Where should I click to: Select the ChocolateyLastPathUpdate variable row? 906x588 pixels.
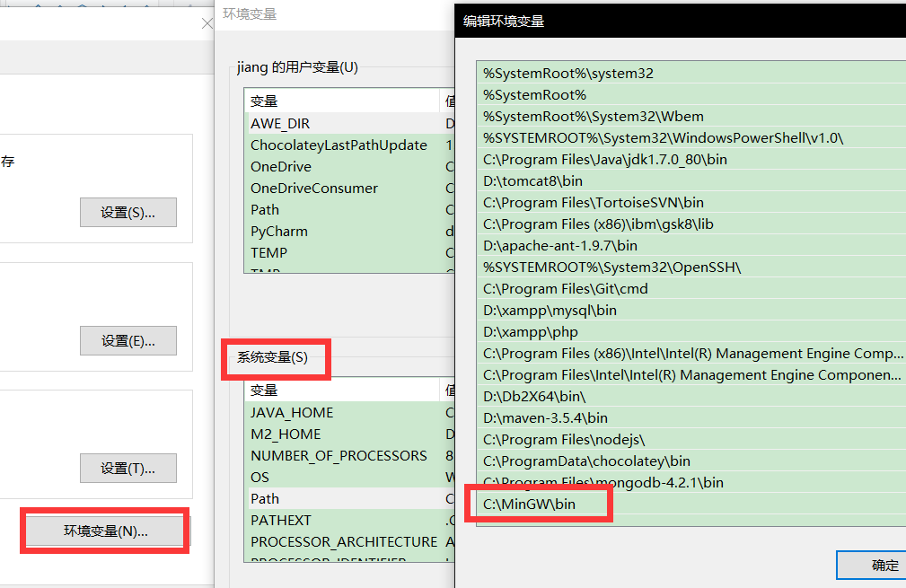pyautogui.click(x=349, y=145)
